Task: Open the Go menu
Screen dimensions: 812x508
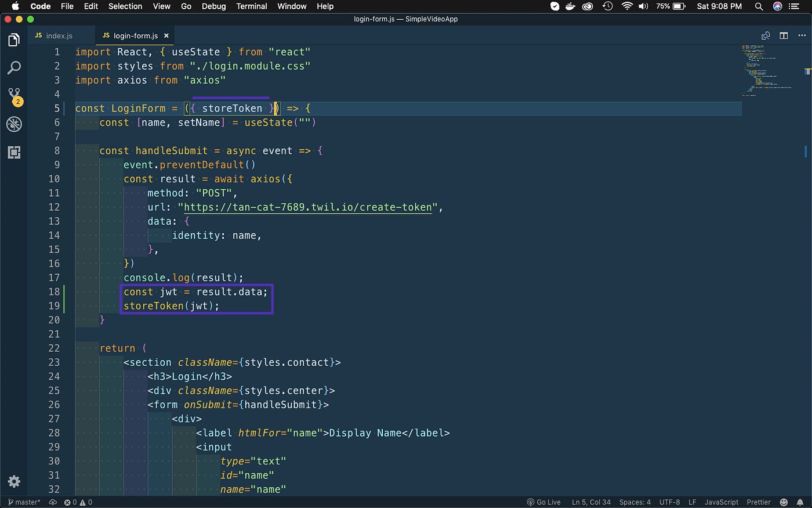Action: pos(186,6)
